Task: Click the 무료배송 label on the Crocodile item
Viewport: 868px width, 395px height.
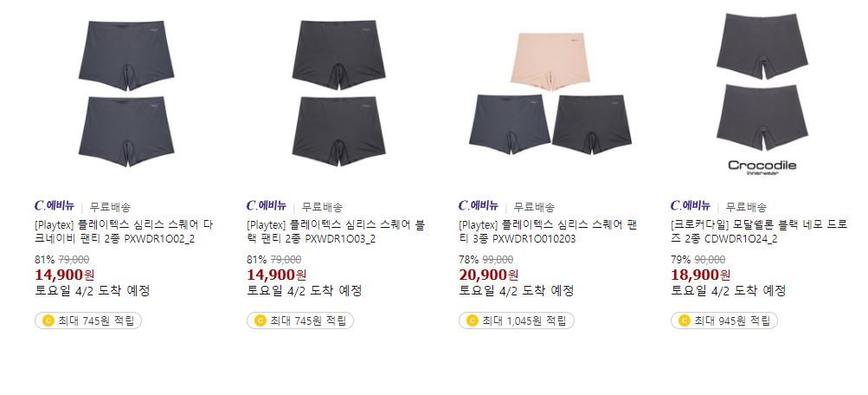Action: (x=746, y=207)
